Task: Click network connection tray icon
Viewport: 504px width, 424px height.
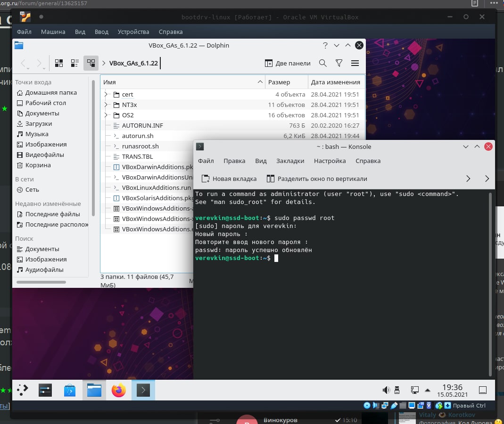Action: click(414, 390)
